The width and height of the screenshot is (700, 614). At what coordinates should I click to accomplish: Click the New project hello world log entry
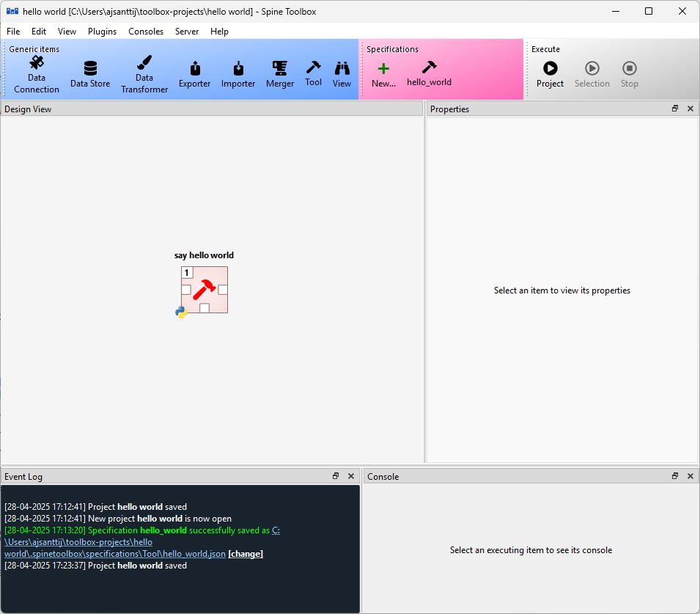pos(118,519)
